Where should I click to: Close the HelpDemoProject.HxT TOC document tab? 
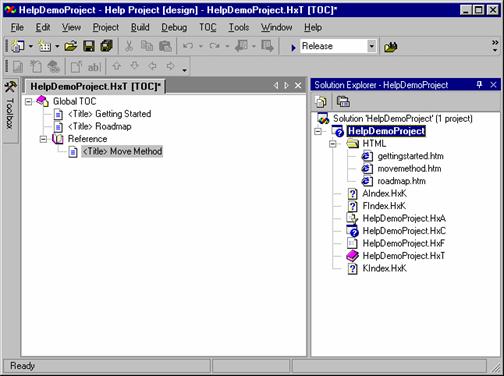[298, 86]
